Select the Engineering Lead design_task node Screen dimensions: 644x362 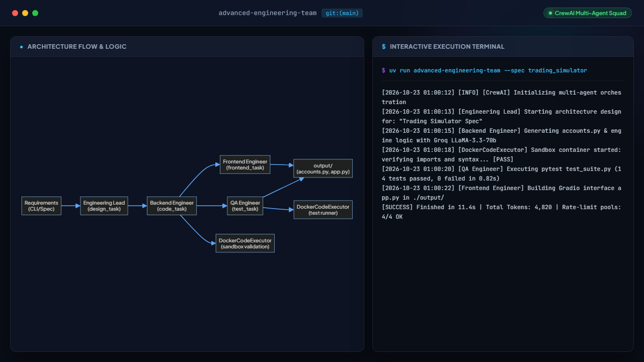(x=104, y=206)
